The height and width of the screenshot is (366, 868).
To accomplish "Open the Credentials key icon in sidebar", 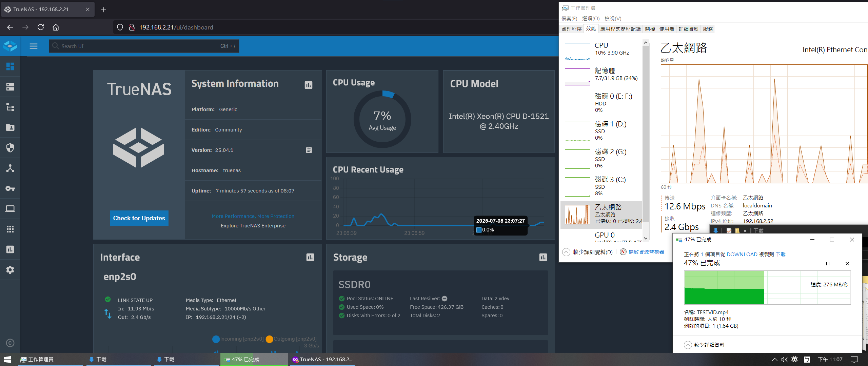I will click(10, 188).
